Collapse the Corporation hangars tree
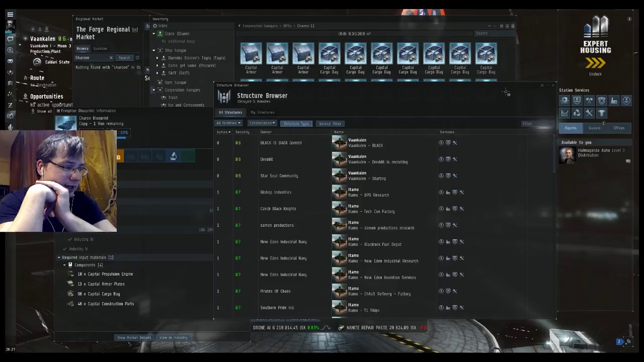Image resolution: width=644 pixels, height=362 pixels. pyautogui.click(x=154, y=90)
